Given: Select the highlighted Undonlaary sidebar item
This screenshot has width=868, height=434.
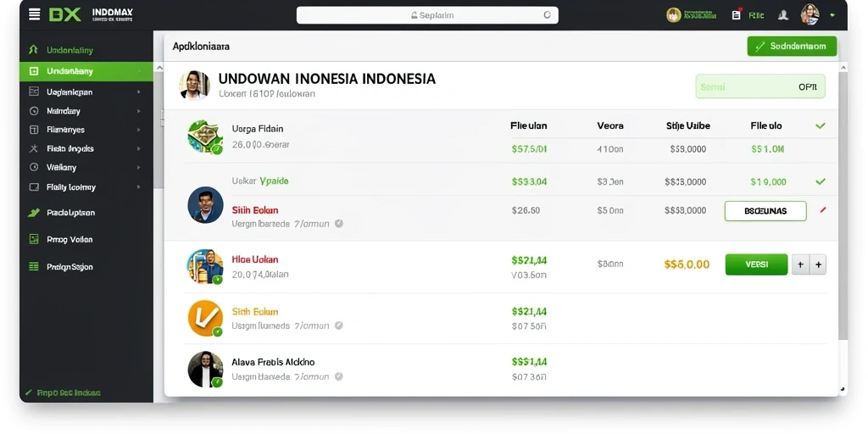Looking at the screenshot, I should [86, 71].
